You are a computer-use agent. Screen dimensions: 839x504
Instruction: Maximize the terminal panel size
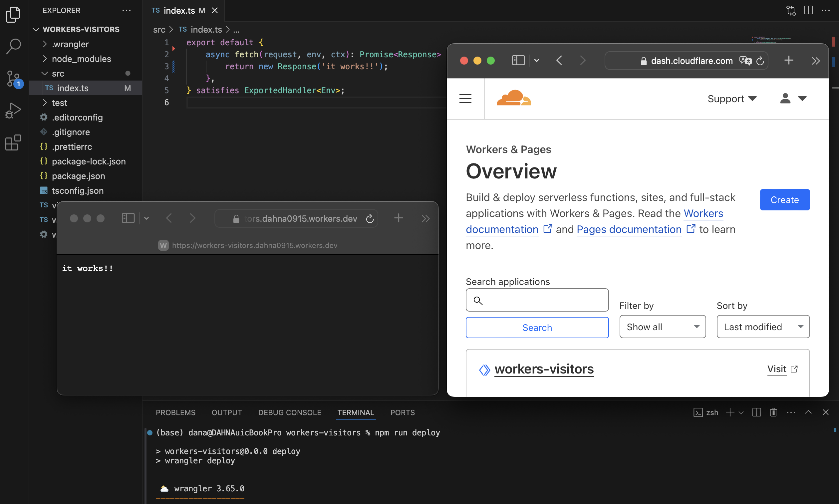(808, 412)
